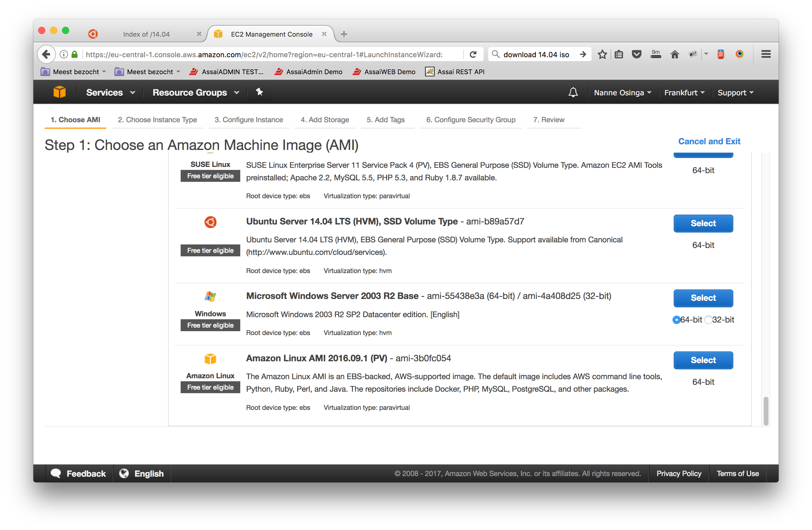Go to step 7 Review
Image resolution: width=812 pixels, height=530 pixels.
coord(548,120)
